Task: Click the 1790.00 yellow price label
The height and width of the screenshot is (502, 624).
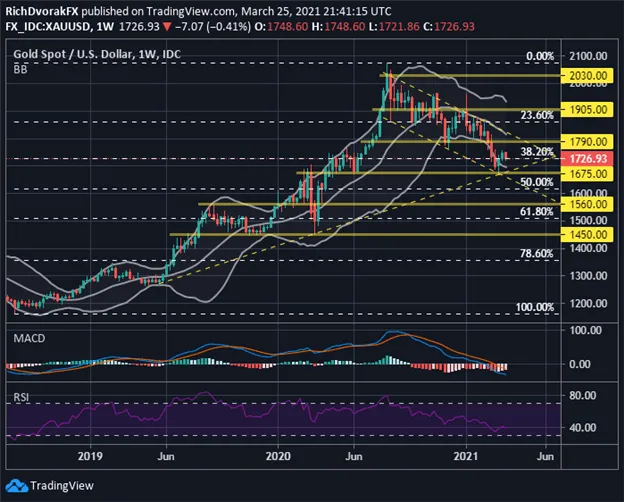Action: [587, 142]
